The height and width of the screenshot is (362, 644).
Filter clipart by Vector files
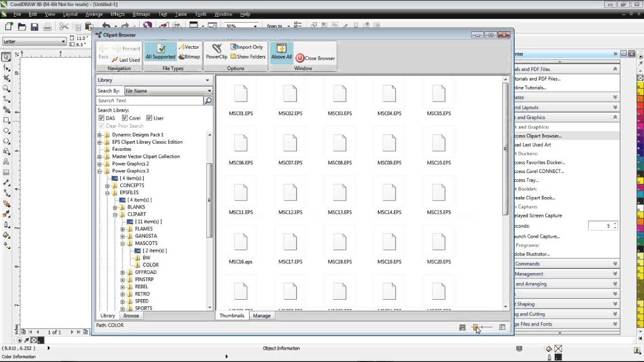(189, 47)
